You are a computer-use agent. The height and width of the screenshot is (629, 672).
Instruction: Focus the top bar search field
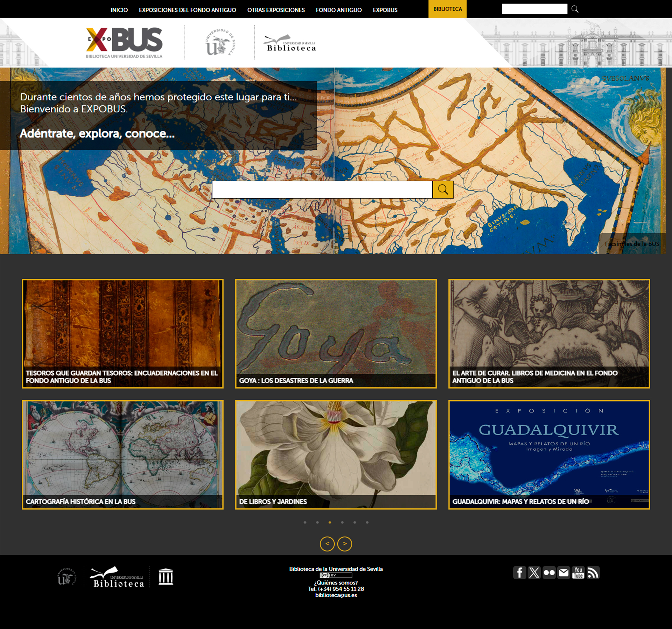click(534, 9)
